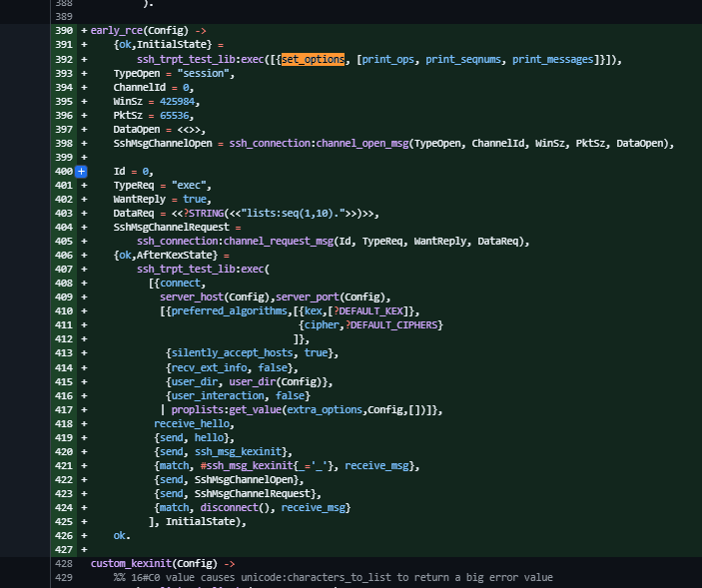Click the extra_options atom on line 417
The width and height of the screenshot is (702, 588).
pos(325,410)
